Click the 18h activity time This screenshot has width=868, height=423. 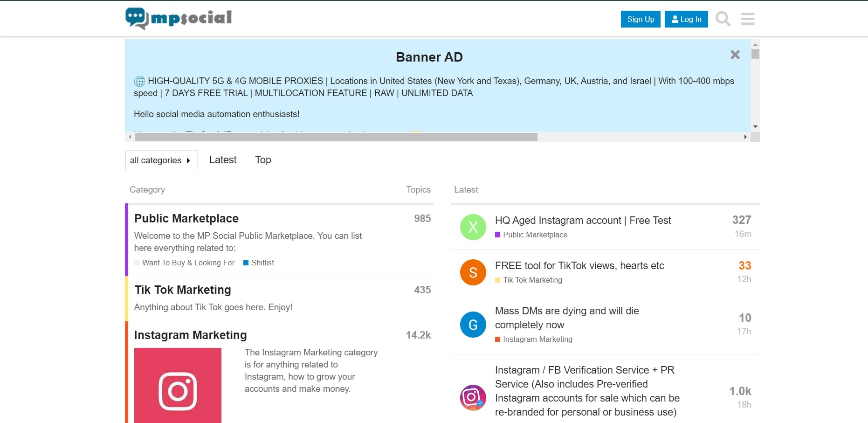tap(744, 405)
